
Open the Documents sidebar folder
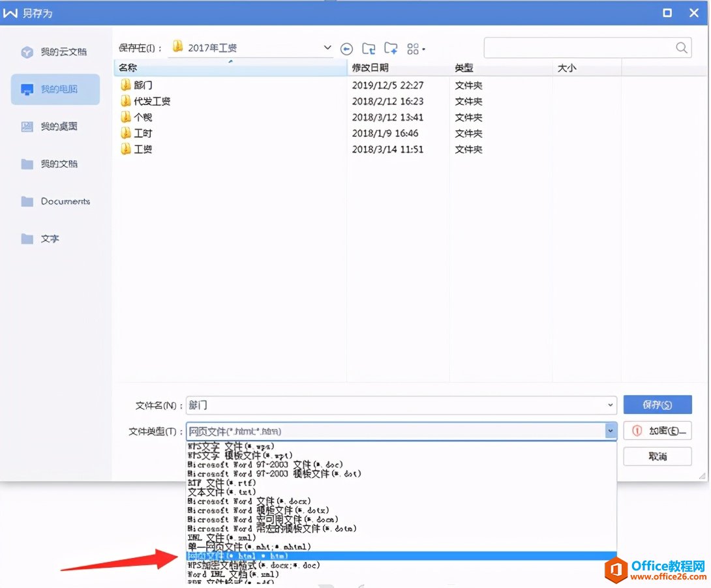[x=56, y=201]
